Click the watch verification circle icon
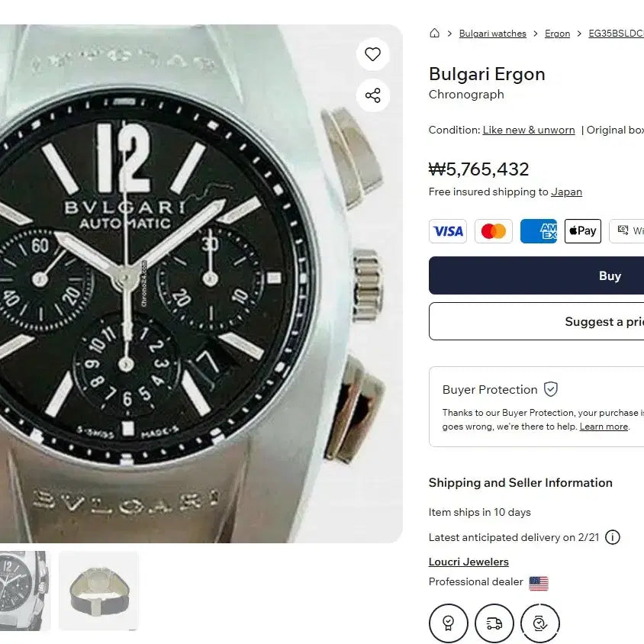The width and height of the screenshot is (644, 644). pos(540,623)
